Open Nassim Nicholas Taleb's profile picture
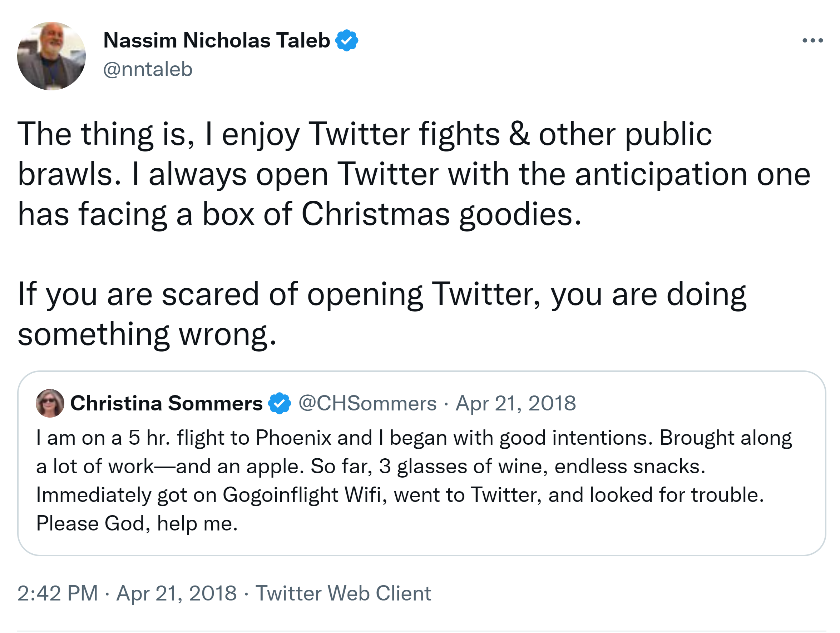Image resolution: width=840 pixels, height=633 pixels. (51, 56)
